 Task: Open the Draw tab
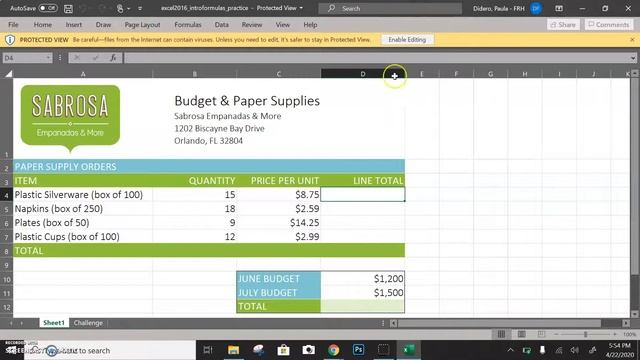(x=103, y=25)
